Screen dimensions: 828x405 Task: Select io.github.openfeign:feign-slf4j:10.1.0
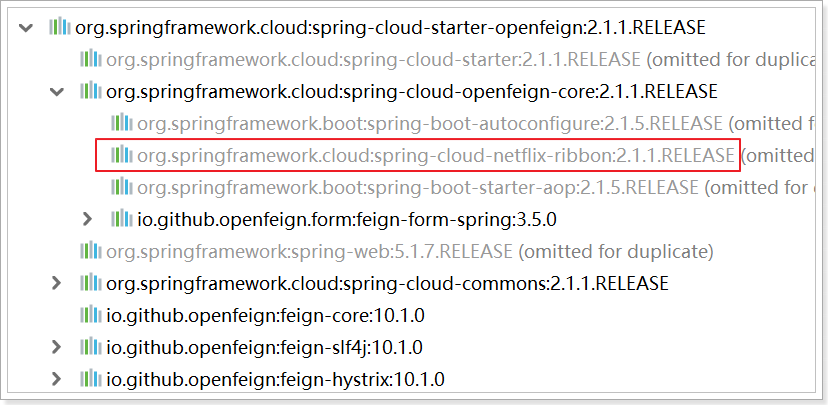coord(265,347)
